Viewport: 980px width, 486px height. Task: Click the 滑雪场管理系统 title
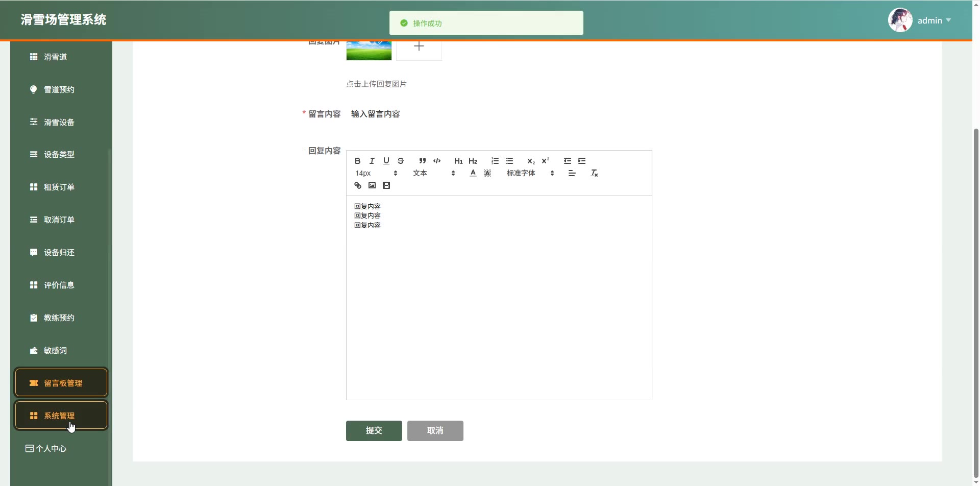click(x=64, y=20)
